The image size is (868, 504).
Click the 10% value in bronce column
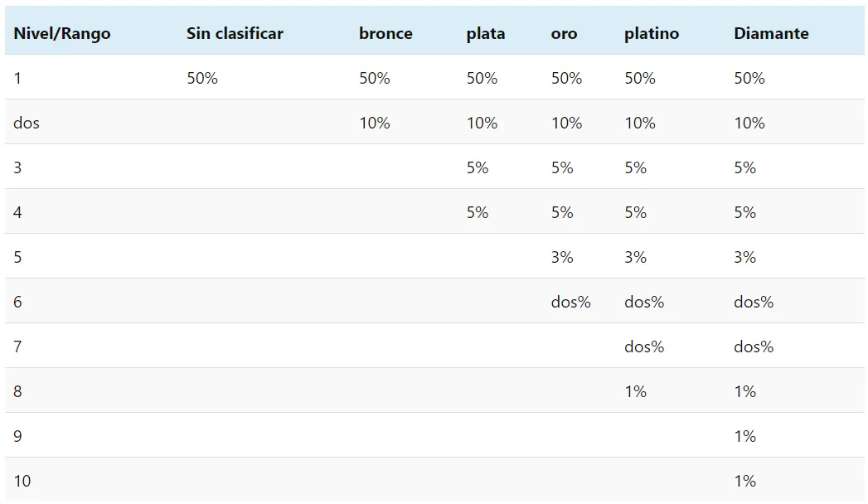375,124
